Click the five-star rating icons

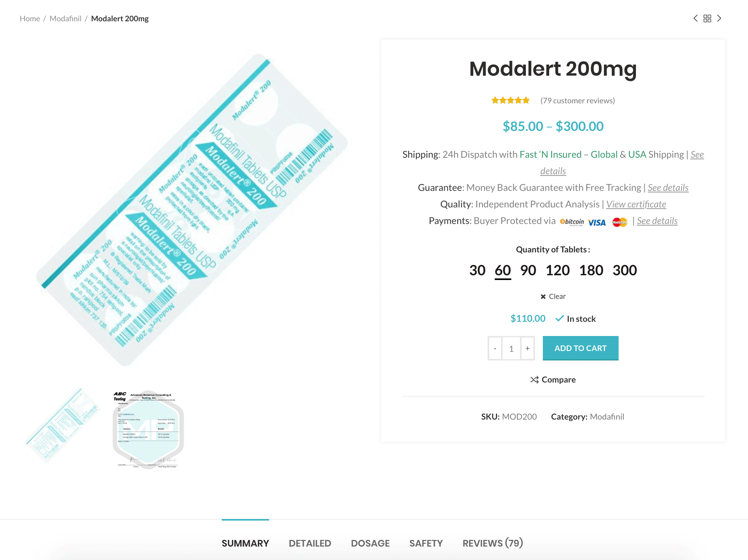point(511,101)
